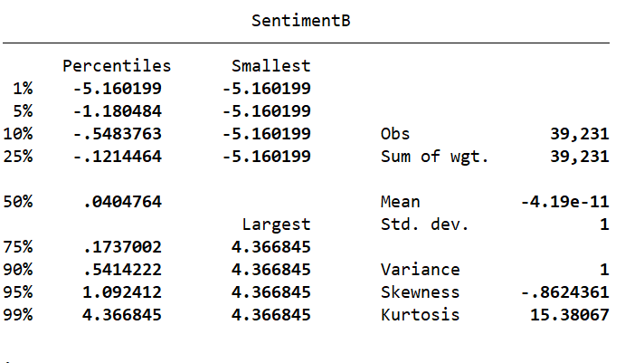Select the Kurtosis value 15.38067
This screenshot has width=644, height=363.
coord(569,315)
